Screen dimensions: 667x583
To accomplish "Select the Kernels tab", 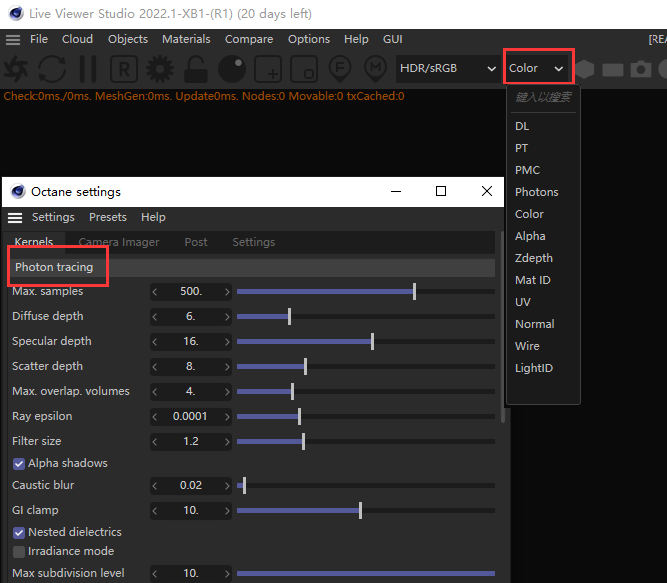I will (34, 242).
